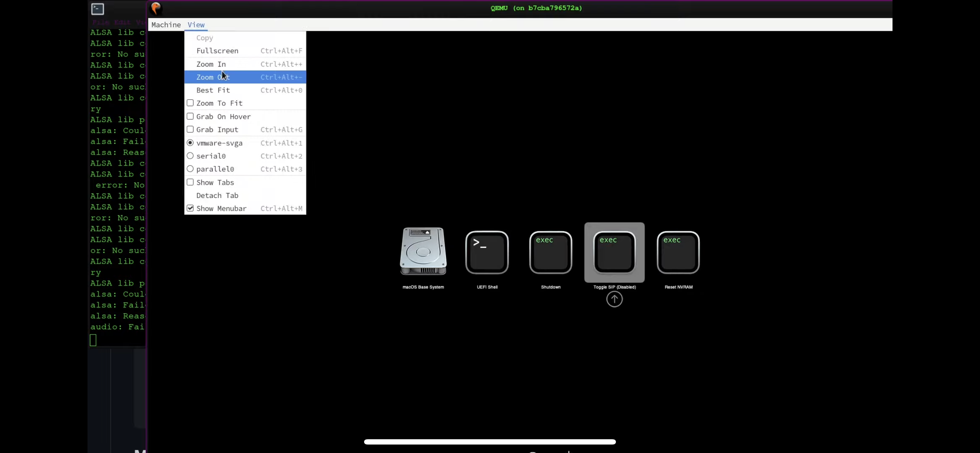Choose Zoom Out from the menu
The image size is (980, 453).
(x=213, y=77)
